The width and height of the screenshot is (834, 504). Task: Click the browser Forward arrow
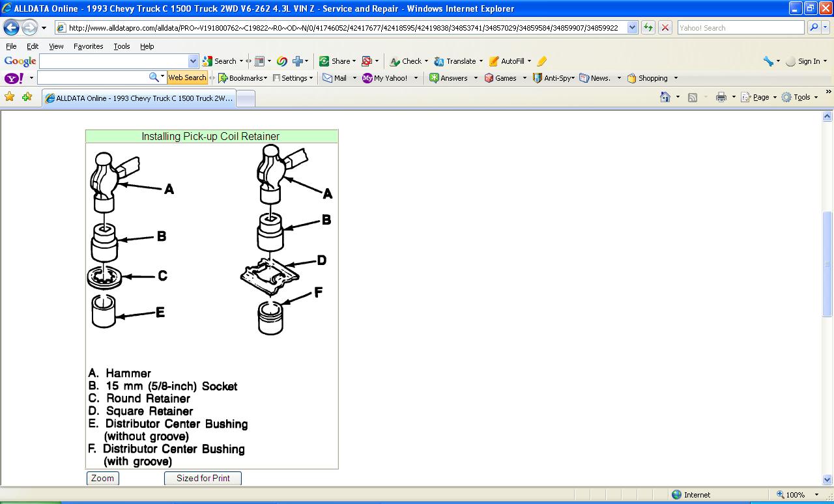(x=29, y=28)
